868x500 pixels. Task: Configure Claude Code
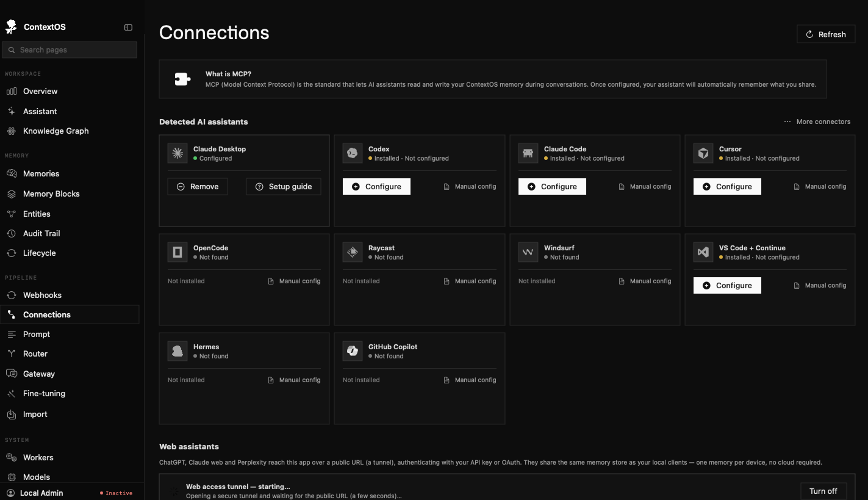point(552,186)
